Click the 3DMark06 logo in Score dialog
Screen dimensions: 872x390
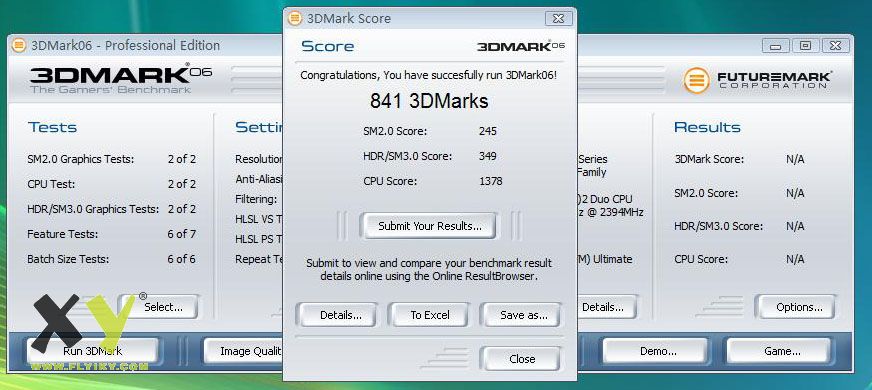(x=521, y=46)
